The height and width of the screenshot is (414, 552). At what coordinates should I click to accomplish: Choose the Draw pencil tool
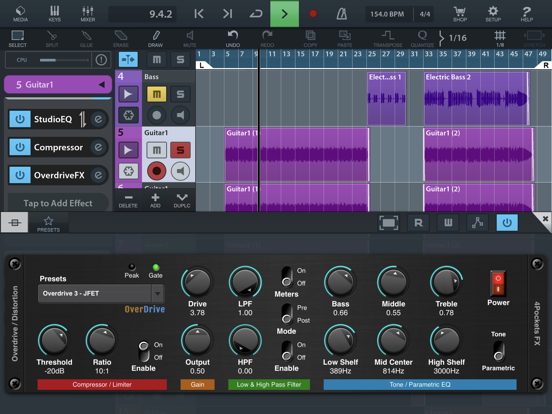click(x=155, y=39)
